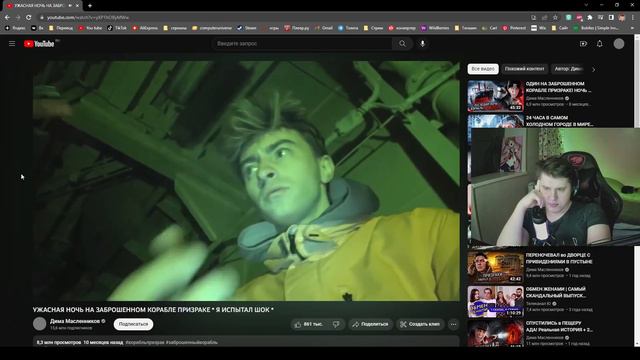Go to the YouTube home logo
The width and height of the screenshot is (640, 360).
[x=39, y=44]
